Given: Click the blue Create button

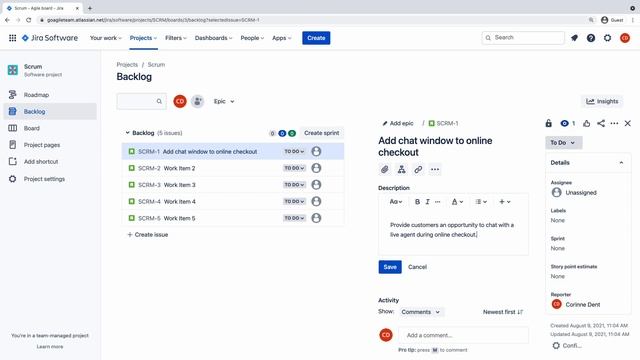Looking at the screenshot, I should coord(316,38).
